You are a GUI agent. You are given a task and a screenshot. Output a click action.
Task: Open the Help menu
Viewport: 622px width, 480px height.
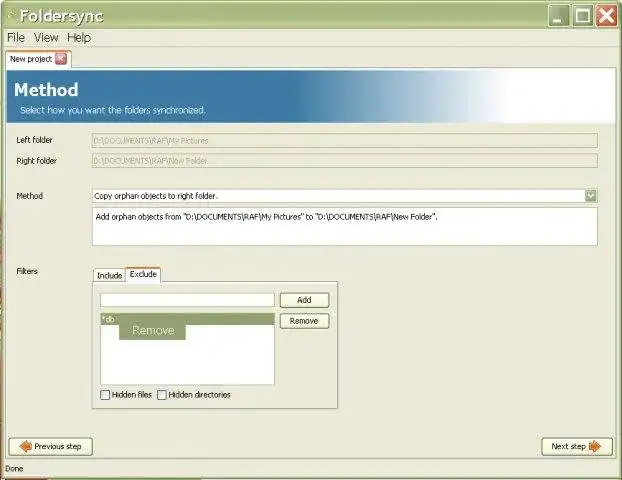point(79,38)
